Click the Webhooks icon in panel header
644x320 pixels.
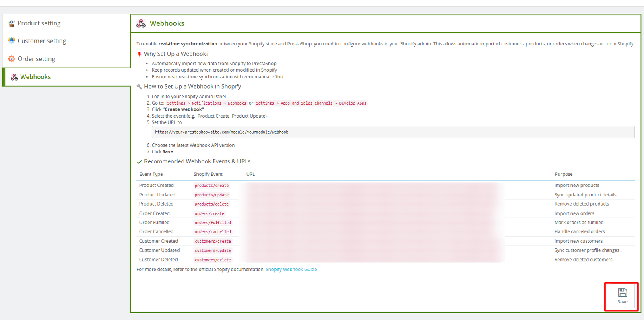tap(141, 23)
